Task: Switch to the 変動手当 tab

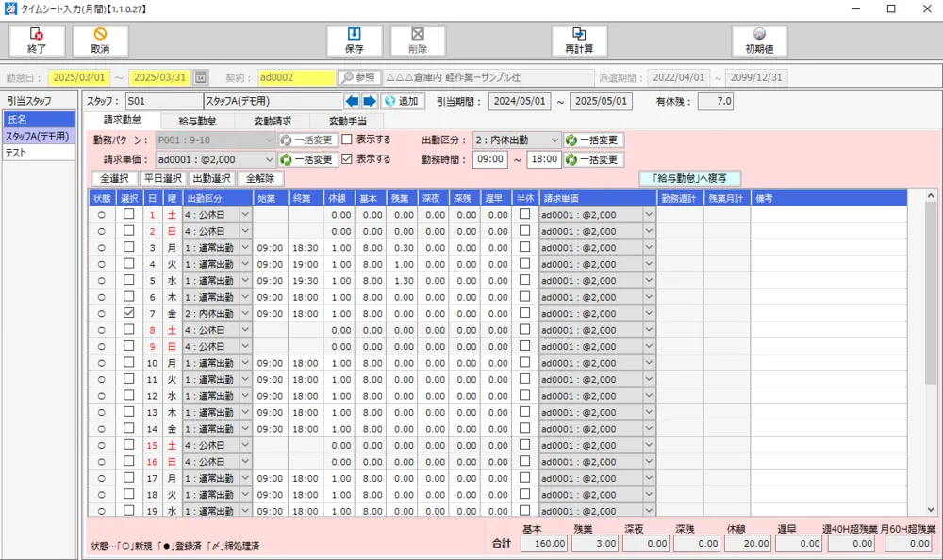Action: 348,121
